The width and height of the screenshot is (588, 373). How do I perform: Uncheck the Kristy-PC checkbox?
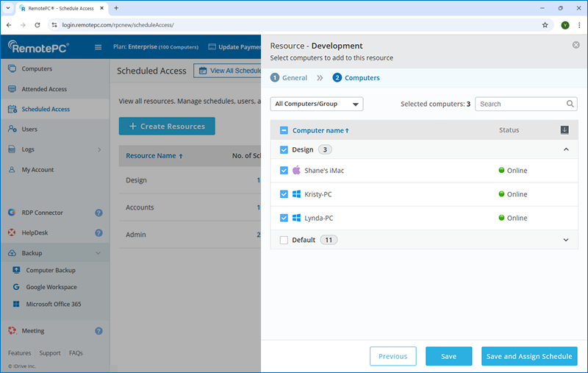tap(284, 194)
